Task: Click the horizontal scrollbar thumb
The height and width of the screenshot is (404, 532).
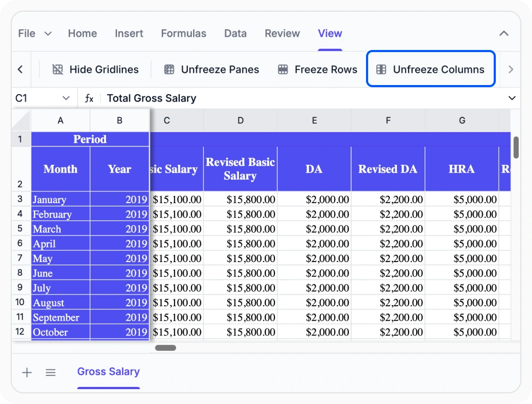Action: 165,348
